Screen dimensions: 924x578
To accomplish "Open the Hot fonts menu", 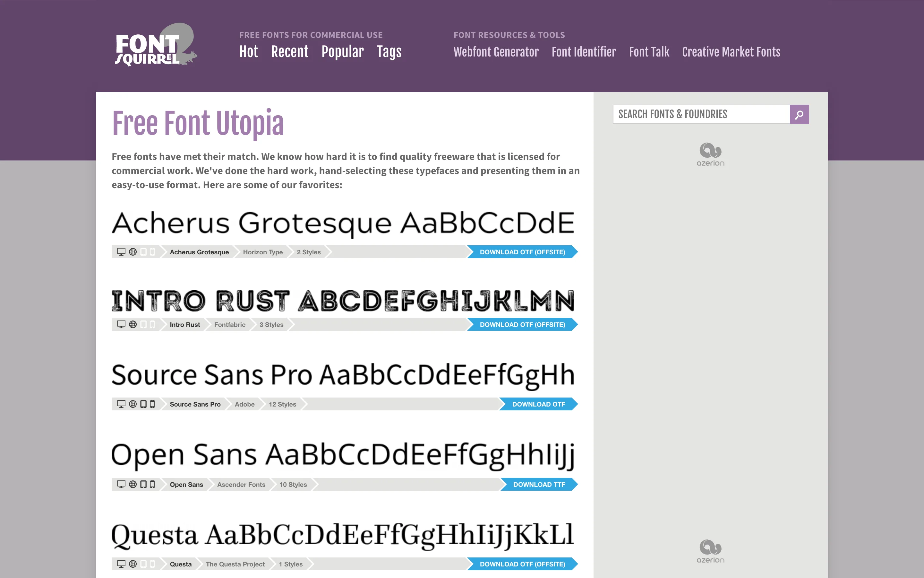I will pyautogui.click(x=249, y=52).
